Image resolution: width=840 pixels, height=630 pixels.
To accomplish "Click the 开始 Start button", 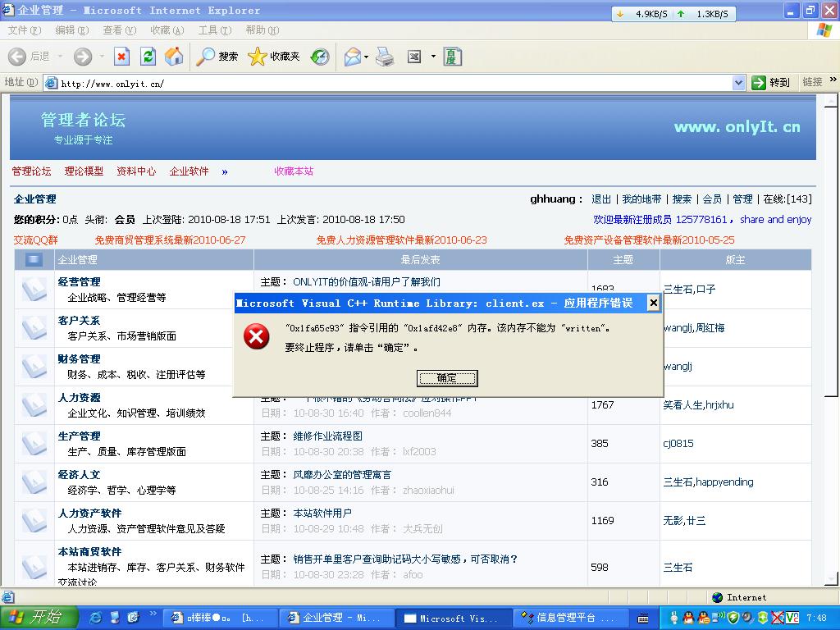I will tap(39, 618).
